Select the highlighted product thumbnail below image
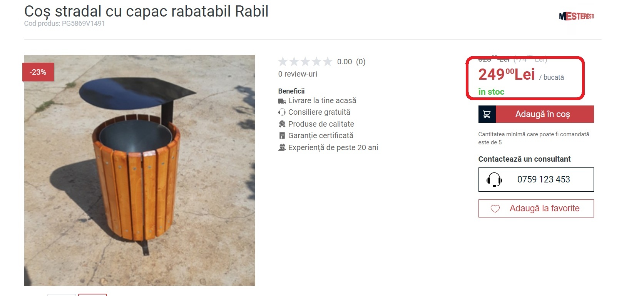Viewport: 644px width, 296px height. (x=92, y=295)
